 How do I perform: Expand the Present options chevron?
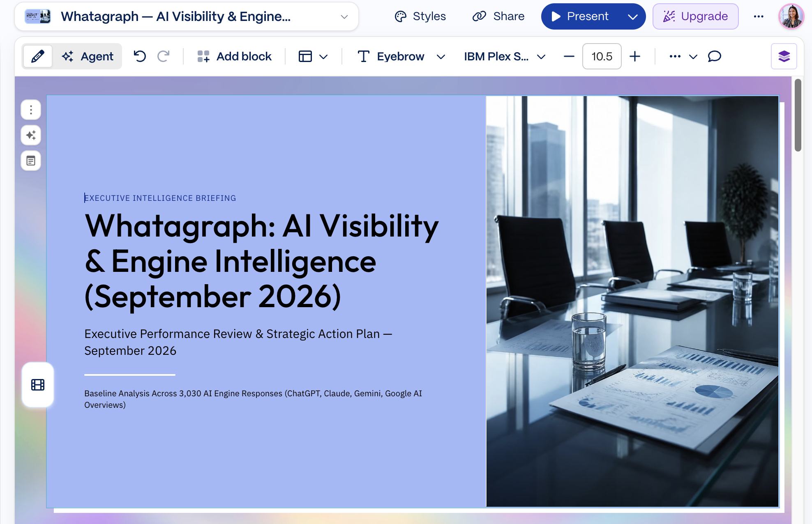[x=633, y=16]
